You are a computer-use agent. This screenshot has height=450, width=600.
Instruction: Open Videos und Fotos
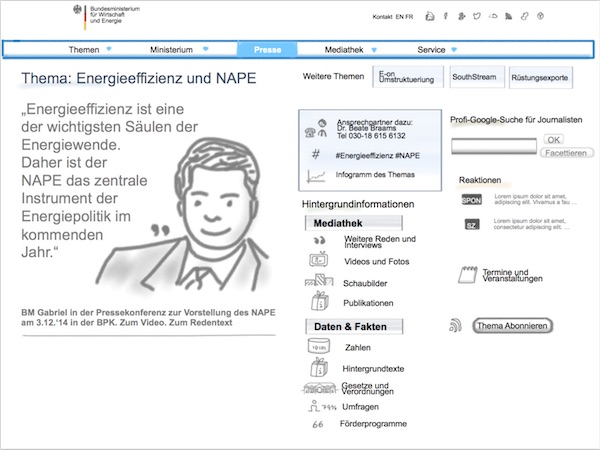(377, 261)
